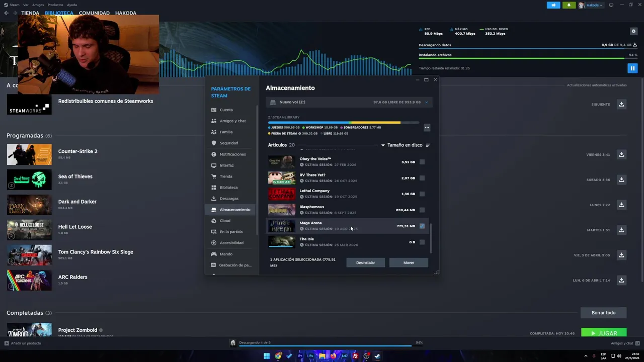Open Photoshop from the taskbar
This screenshot has height=362, width=644.
coord(311,356)
